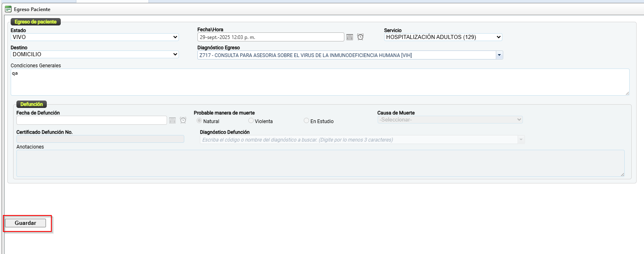Focus the Condiciones Generales text area

pos(320,82)
